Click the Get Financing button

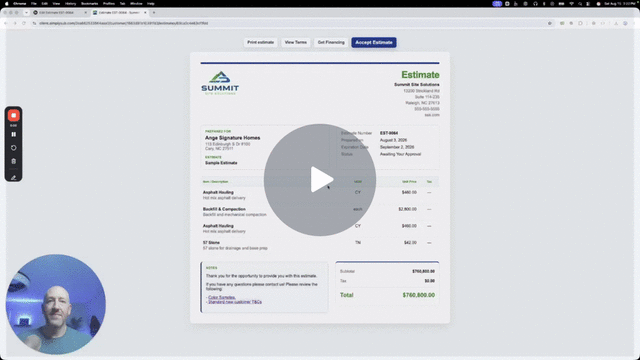[331, 42]
